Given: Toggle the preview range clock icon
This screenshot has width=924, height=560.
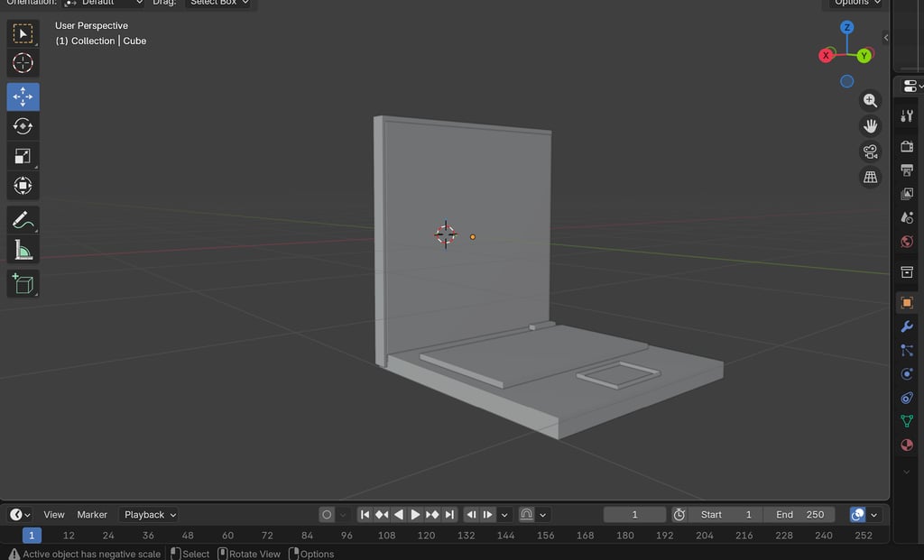Looking at the screenshot, I should tap(679, 515).
